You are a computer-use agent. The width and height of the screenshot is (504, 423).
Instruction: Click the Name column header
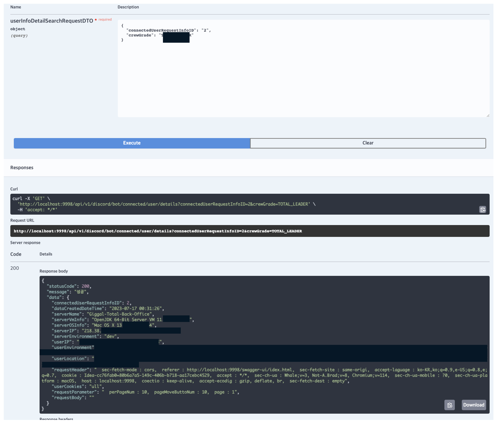(x=16, y=7)
